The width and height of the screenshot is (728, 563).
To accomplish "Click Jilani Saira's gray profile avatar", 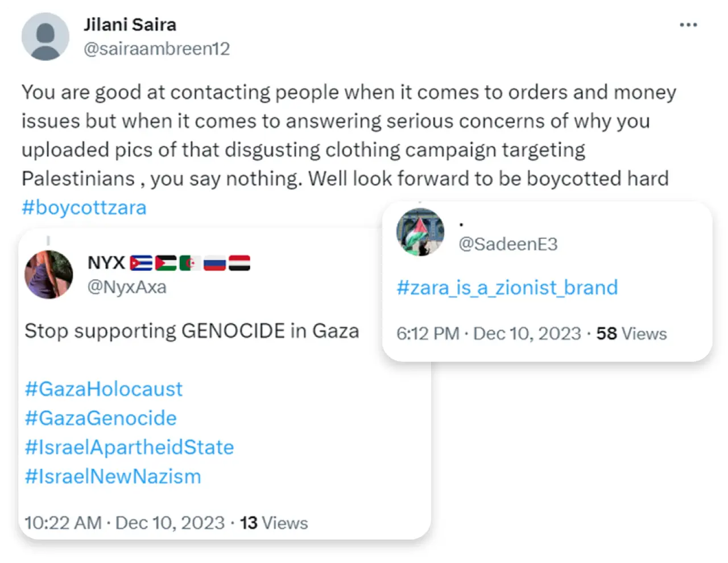I will 45,36.
